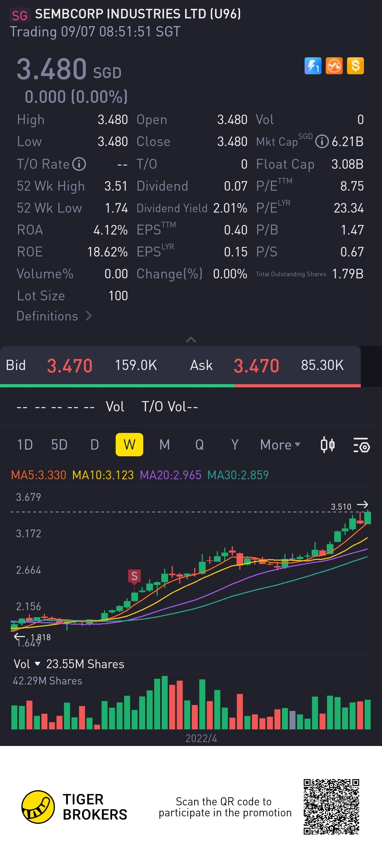Tap the T/O Vol-- label

coord(170,406)
